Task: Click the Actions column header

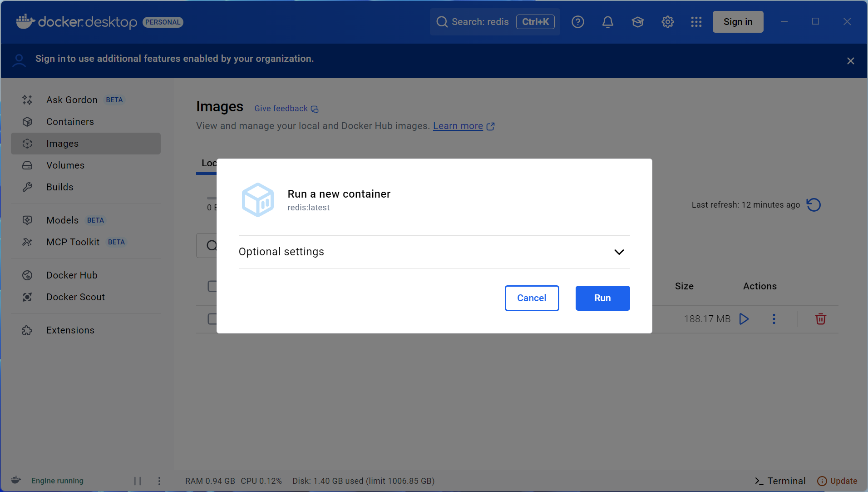Action: [x=760, y=286]
